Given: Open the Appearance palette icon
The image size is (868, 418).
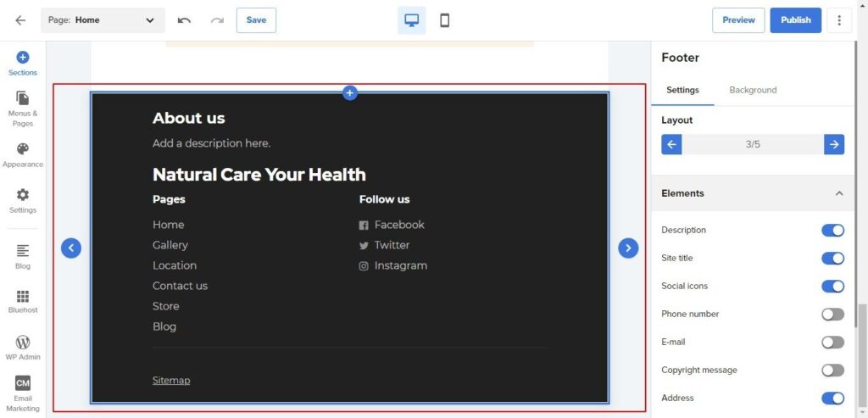Looking at the screenshot, I should 23,149.
